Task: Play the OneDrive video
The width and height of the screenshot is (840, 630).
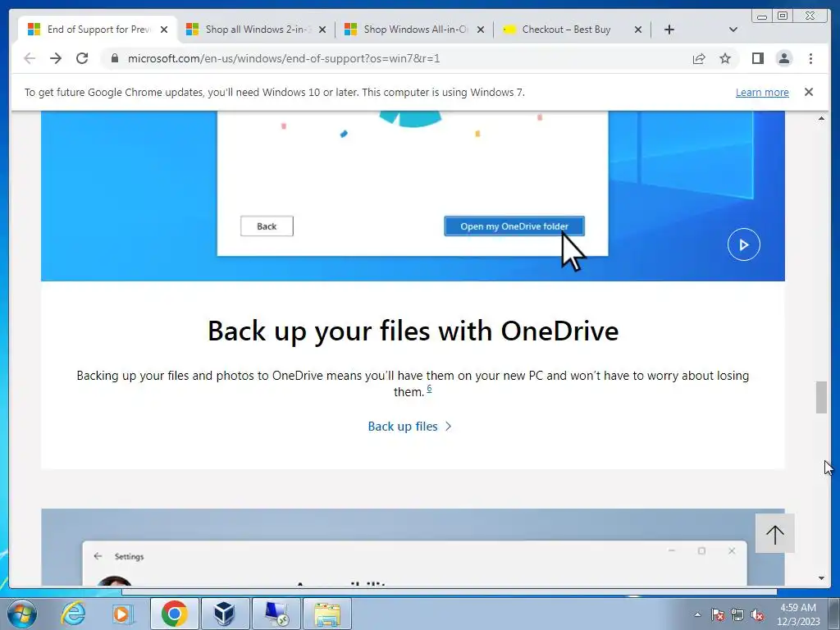Action: pos(743,244)
